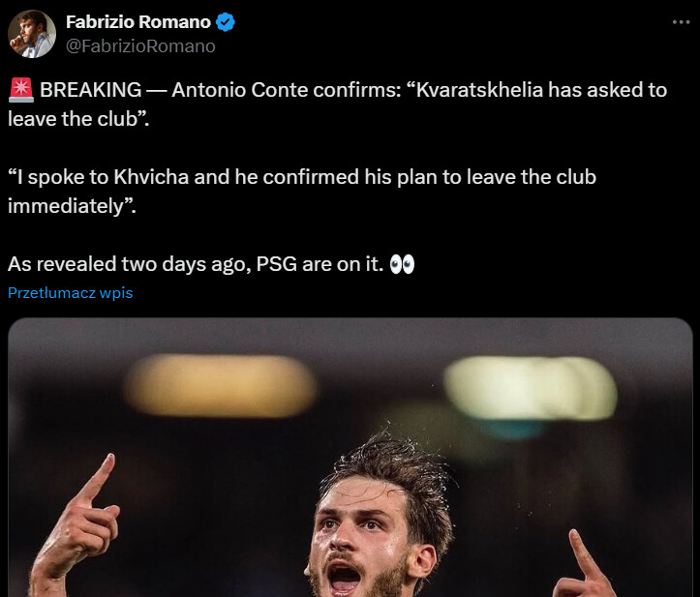The image size is (700, 597).
Task: Open the three-dot more options menu
Action: (x=680, y=22)
